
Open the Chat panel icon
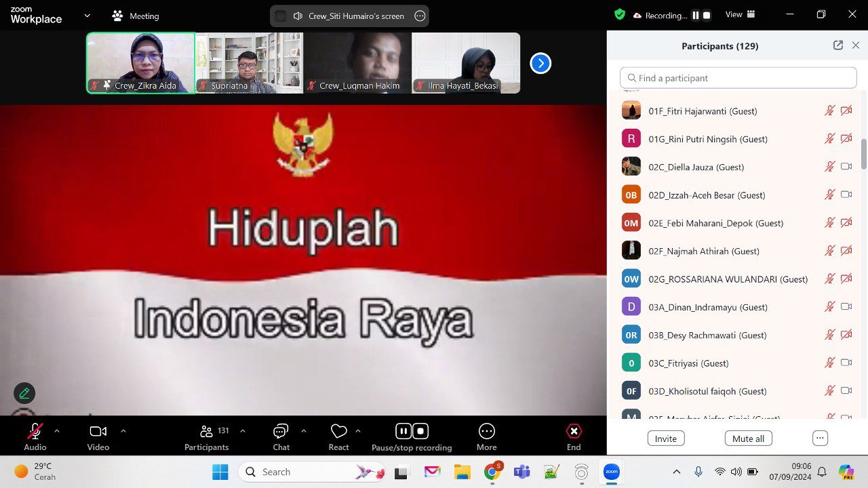click(x=281, y=432)
